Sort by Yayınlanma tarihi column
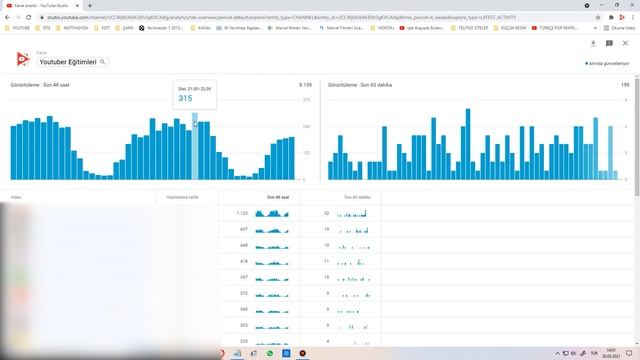Image resolution: width=640 pixels, height=360 pixels. click(182, 197)
